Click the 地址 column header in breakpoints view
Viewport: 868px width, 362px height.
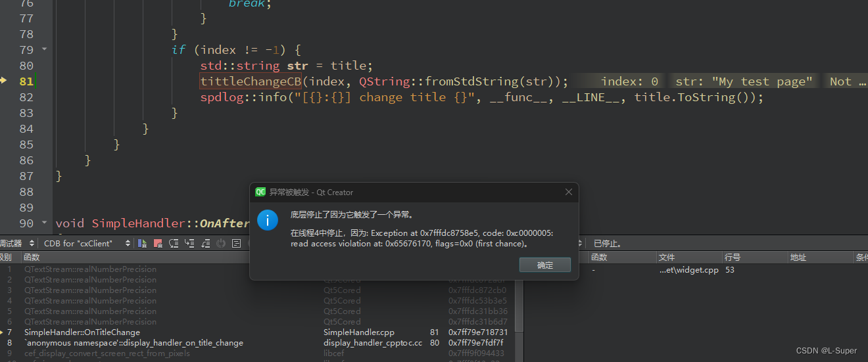tap(798, 258)
